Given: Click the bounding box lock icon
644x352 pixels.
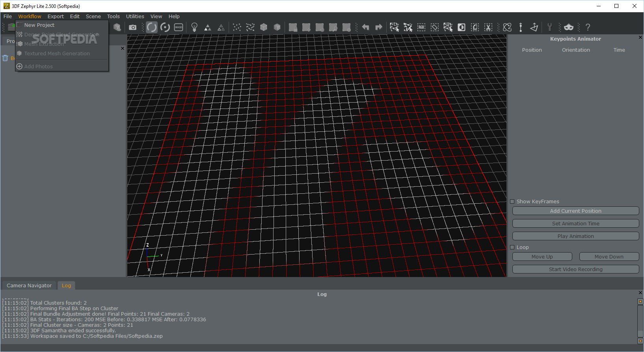Looking at the screenshot, I should (x=293, y=27).
